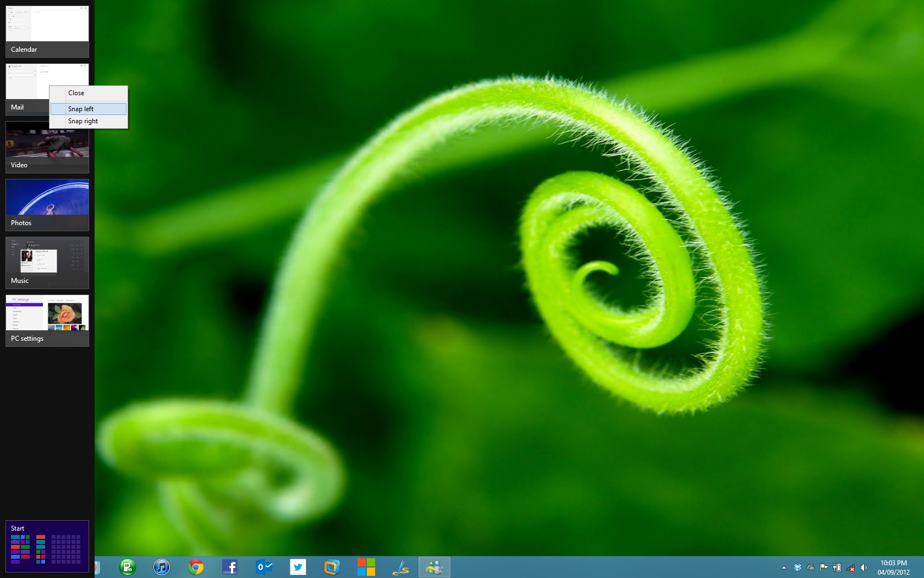Show hidden tray icons arrow
The height and width of the screenshot is (578, 924).
pos(784,568)
